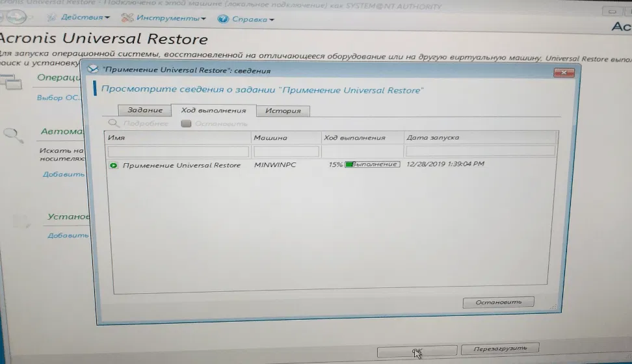
Task: Click the lower Добавить link under Установка
Action: click(x=68, y=235)
